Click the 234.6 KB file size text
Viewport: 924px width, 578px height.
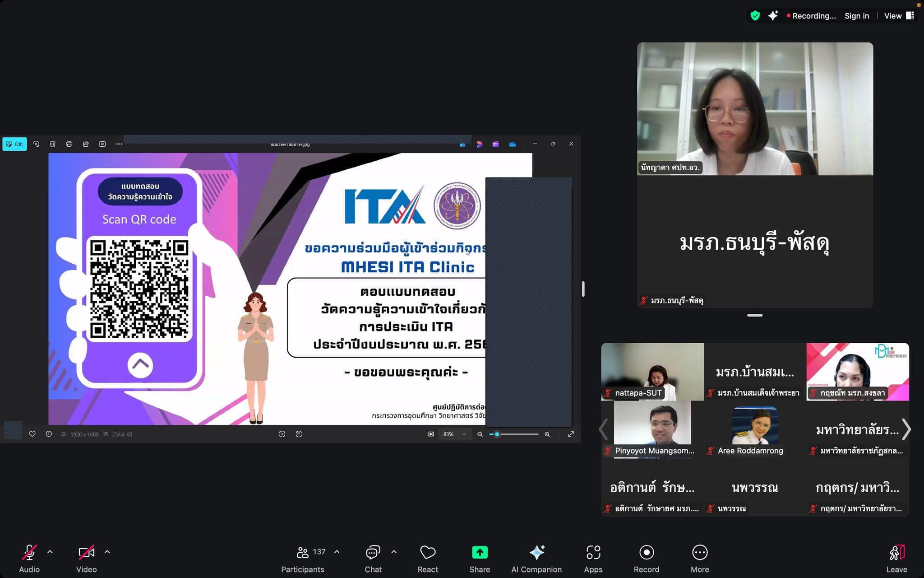(122, 434)
